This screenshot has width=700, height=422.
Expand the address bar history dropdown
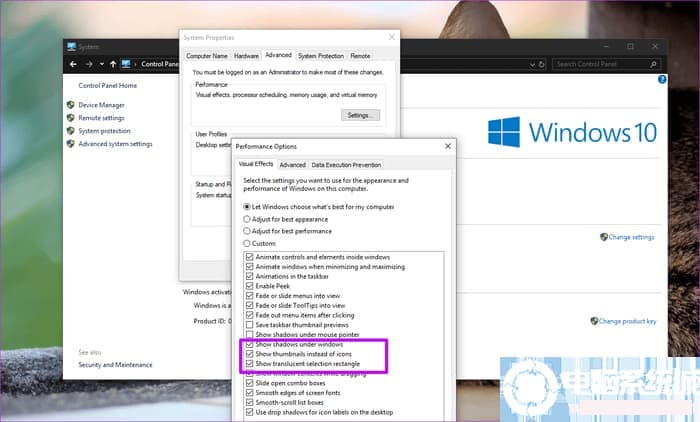pyautogui.click(x=532, y=65)
